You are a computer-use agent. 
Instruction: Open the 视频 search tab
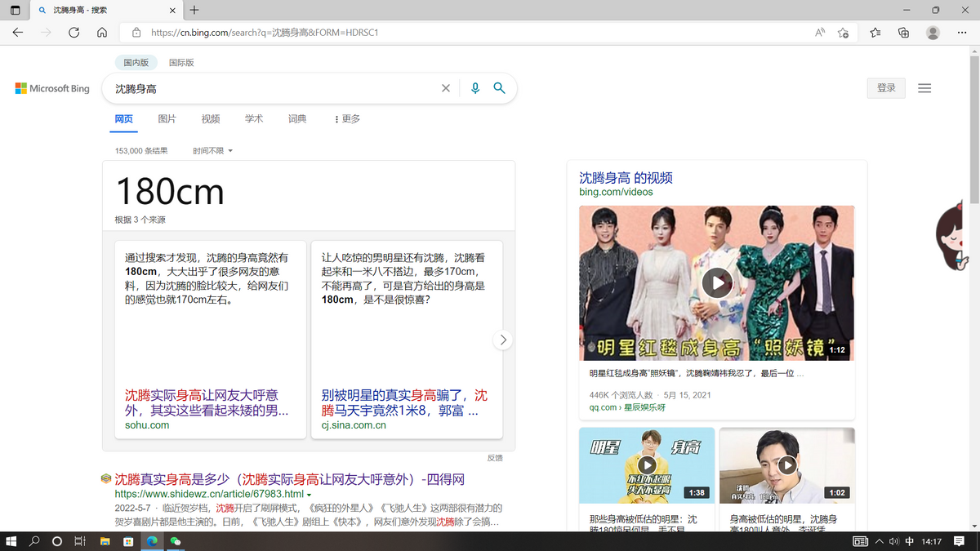[x=211, y=119]
